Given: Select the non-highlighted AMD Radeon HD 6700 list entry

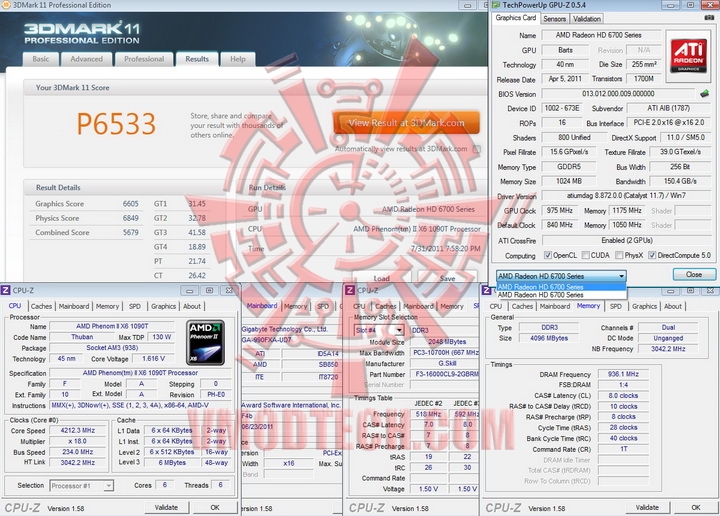Looking at the screenshot, I should (x=561, y=295).
